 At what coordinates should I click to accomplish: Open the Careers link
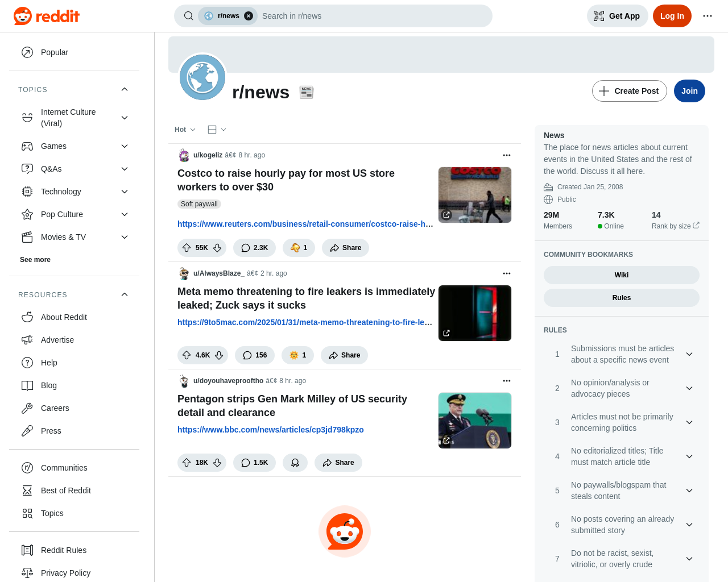[x=74, y=408]
